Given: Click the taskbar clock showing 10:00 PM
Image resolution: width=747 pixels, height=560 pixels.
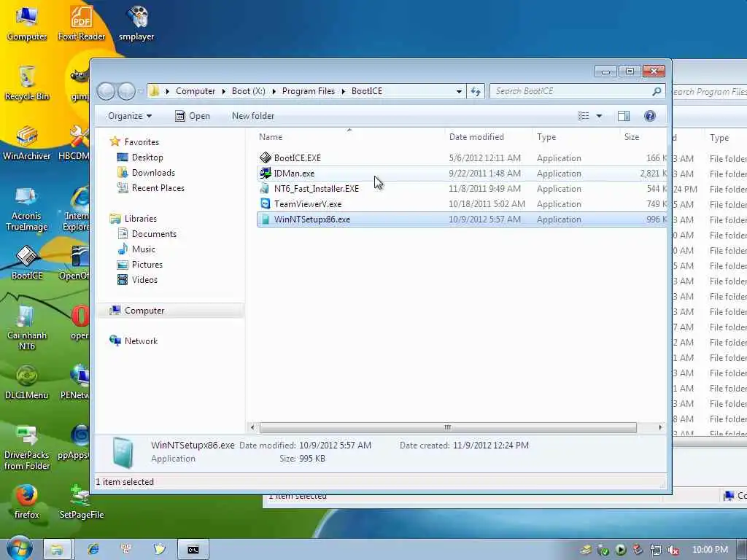Looking at the screenshot, I should tap(710, 550).
